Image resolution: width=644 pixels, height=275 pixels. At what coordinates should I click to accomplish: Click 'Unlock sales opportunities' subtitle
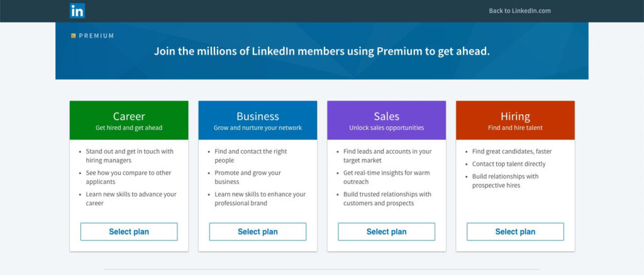pyautogui.click(x=387, y=128)
